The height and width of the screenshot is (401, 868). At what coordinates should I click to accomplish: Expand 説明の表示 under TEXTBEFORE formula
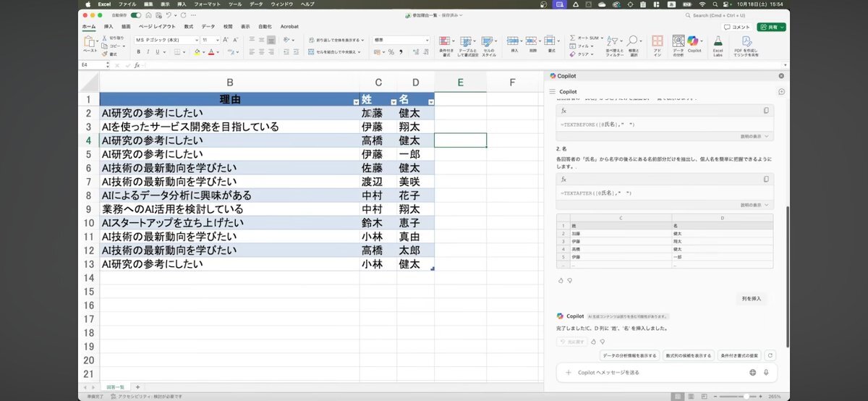[756, 136]
